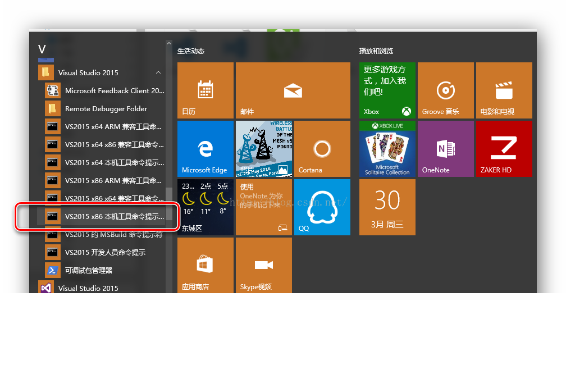The height and width of the screenshot is (392, 566).
Task: Click the 生活动态 group title
Action: point(191,51)
